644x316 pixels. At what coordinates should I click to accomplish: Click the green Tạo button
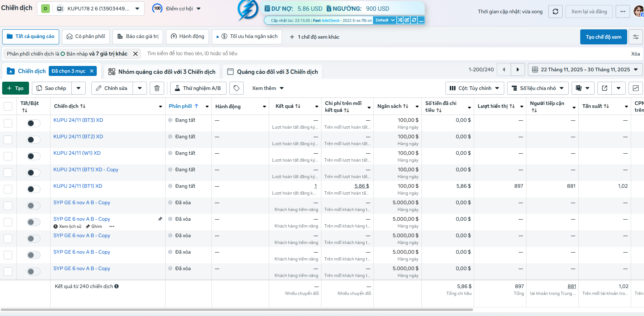coord(15,88)
